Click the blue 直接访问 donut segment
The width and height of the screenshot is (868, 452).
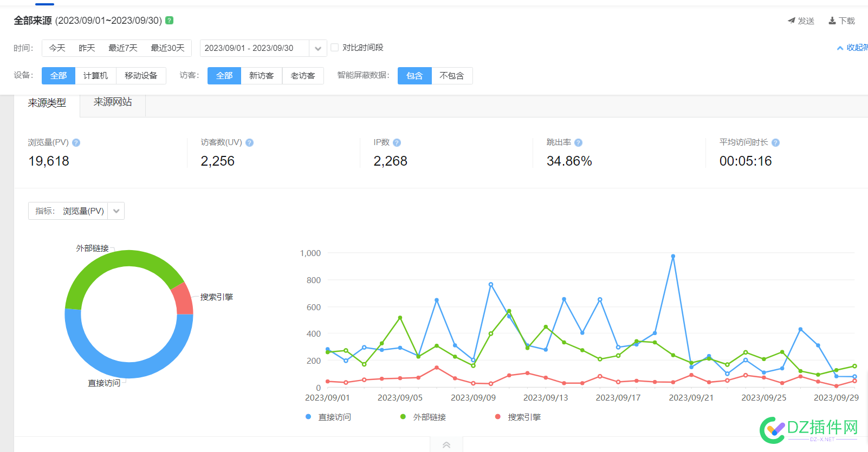[x=129, y=370]
